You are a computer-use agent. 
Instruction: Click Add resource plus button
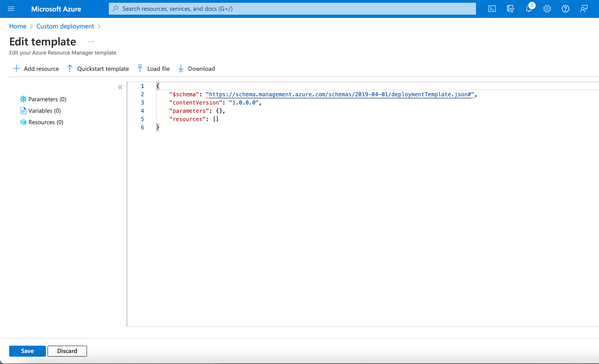point(36,69)
